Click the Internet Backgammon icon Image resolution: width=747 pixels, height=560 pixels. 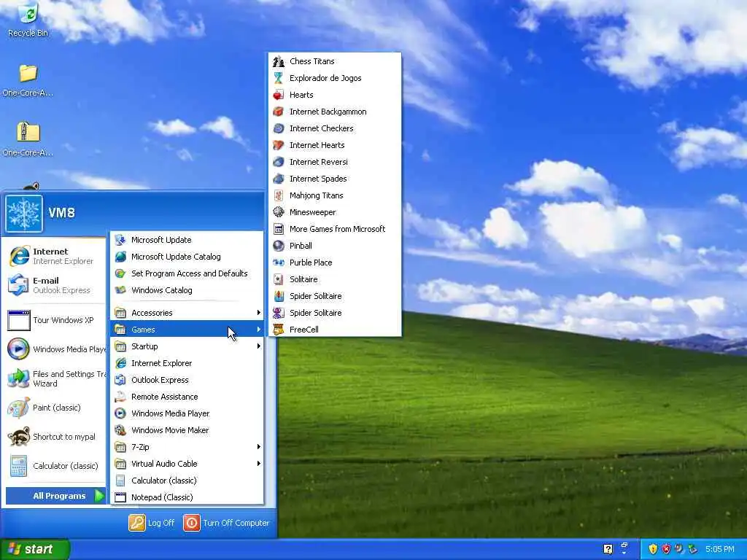[279, 112]
